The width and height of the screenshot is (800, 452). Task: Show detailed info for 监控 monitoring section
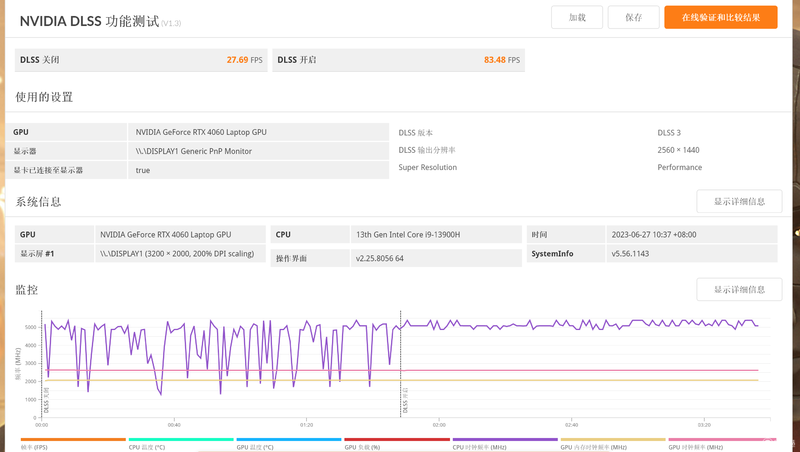(x=739, y=290)
